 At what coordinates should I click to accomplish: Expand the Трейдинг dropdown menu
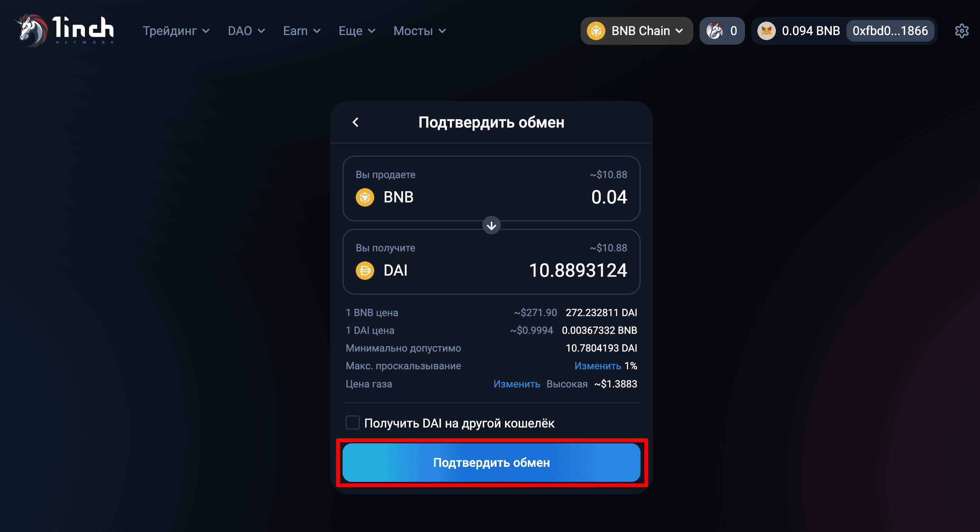point(176,31)
